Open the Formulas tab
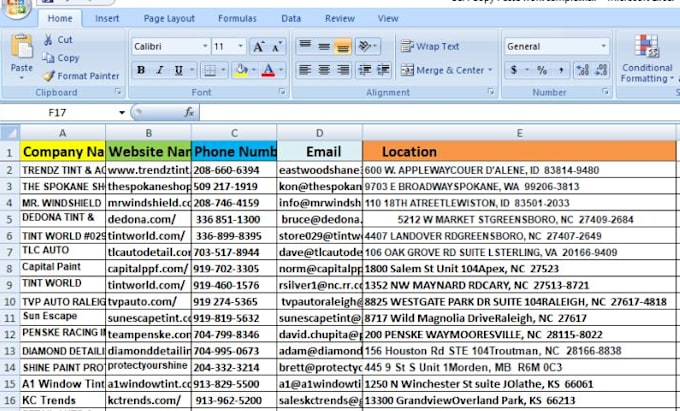Viewport: 680px width, 411px height. [237, 19]
